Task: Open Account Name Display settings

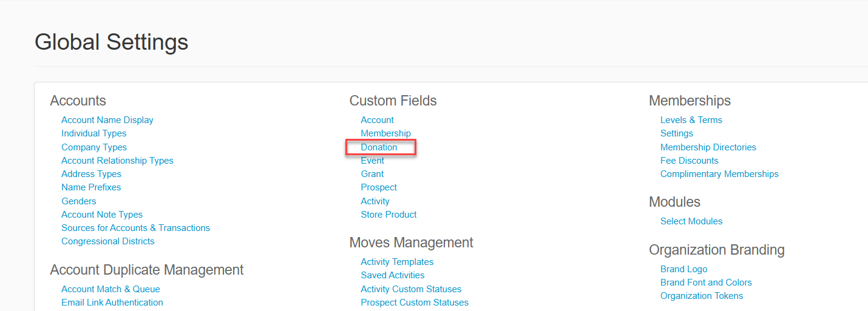Action: (x=107, y=120)
